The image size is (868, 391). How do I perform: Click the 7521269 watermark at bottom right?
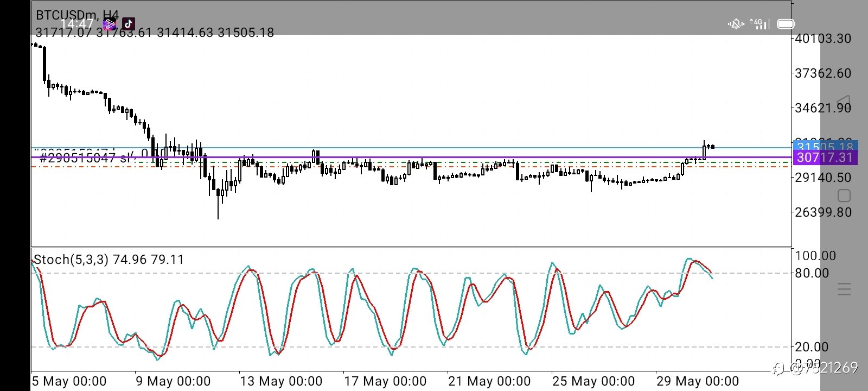(816, 368)
